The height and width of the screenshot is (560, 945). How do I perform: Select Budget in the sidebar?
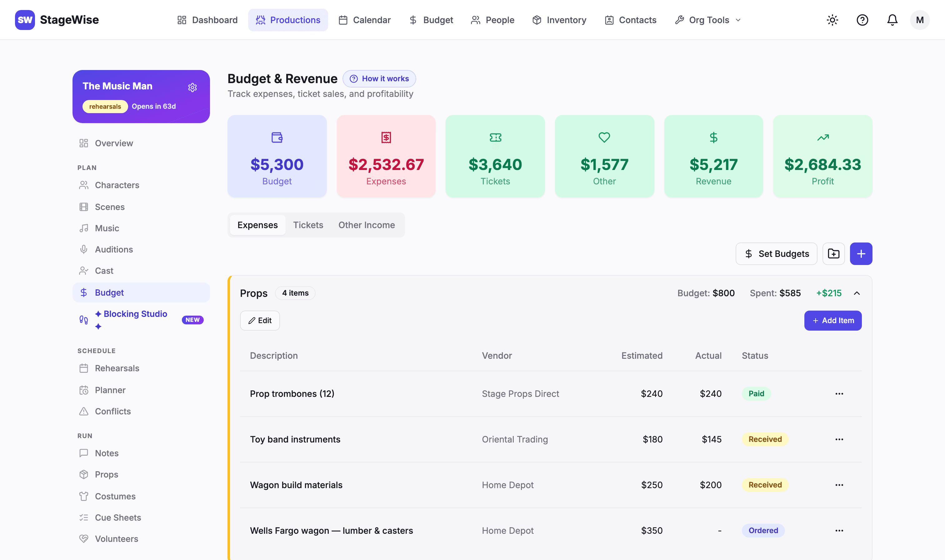[x=141, y=292]
